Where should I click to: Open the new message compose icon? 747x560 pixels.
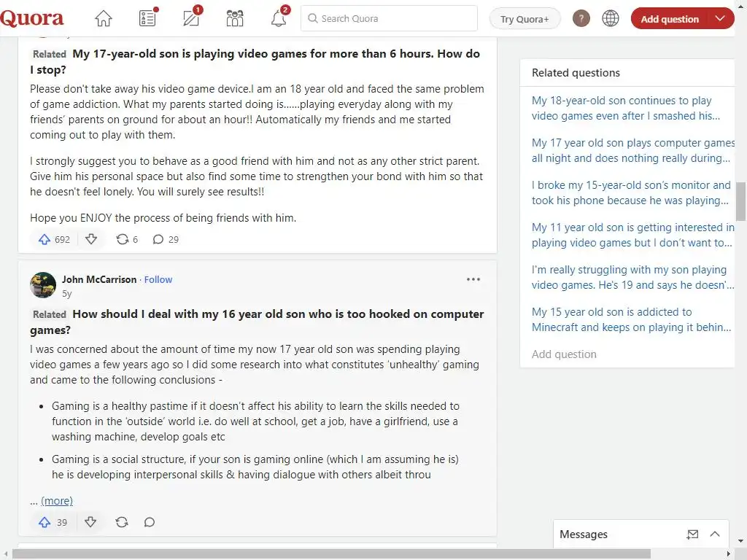click(692, 534)
